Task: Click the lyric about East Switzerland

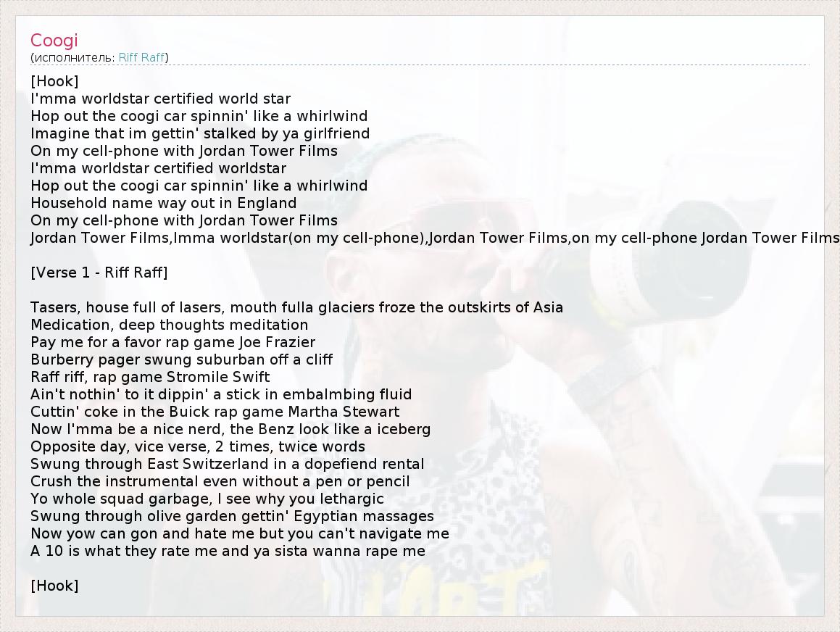Action: pos(227,464)
